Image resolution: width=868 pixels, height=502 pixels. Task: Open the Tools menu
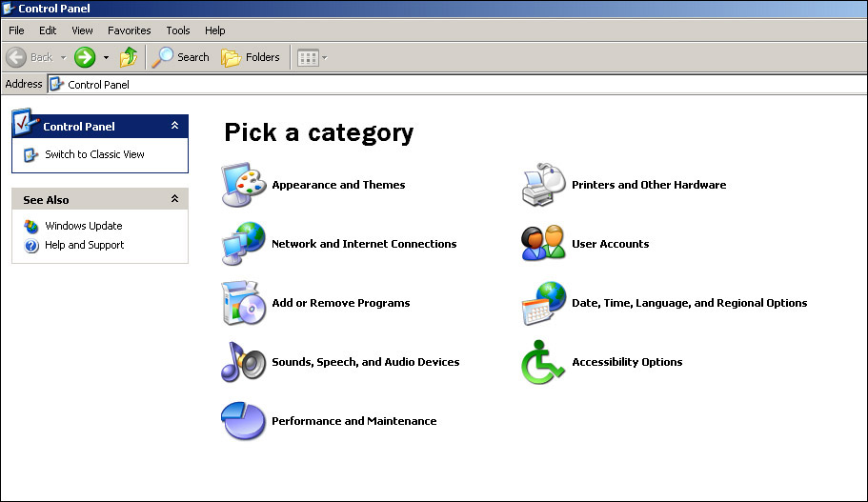[x=177, y=30]
